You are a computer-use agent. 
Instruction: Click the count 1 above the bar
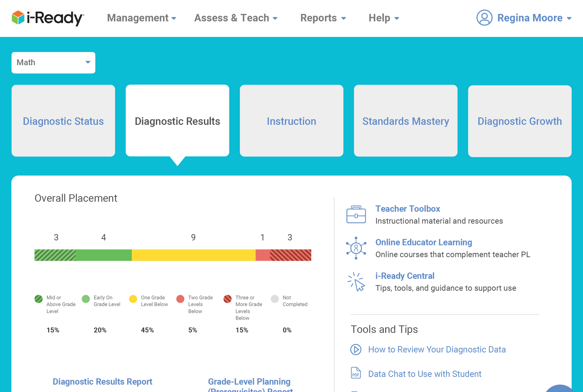tap(262, 237)
